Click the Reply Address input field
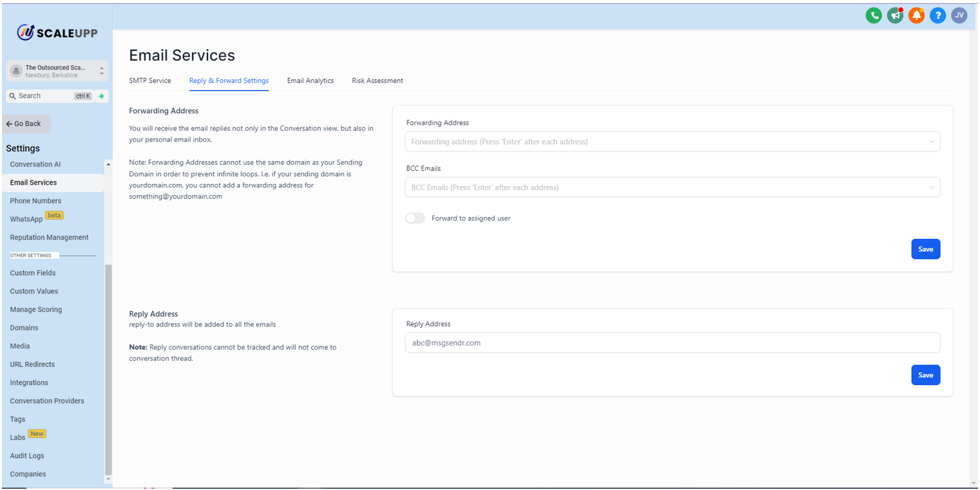980x490 pixels. (x=673, y=343)
